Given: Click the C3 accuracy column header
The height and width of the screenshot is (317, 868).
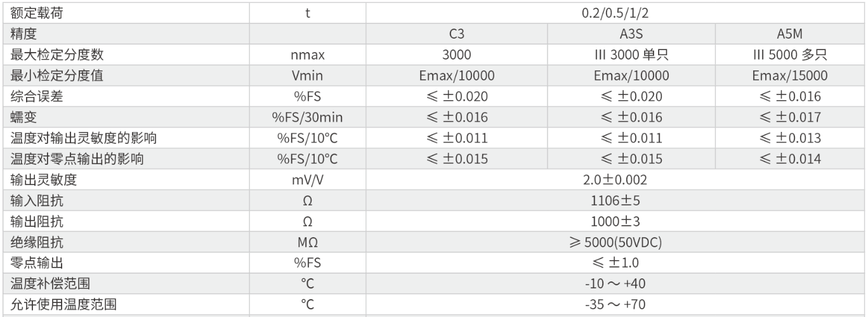Looking at the screenshot, I should click(456, 34).
